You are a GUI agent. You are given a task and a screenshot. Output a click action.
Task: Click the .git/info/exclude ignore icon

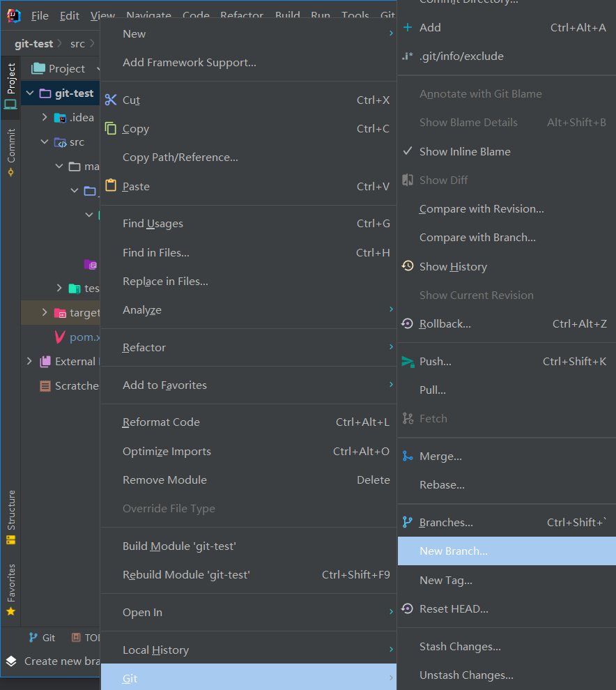(408, 56)
